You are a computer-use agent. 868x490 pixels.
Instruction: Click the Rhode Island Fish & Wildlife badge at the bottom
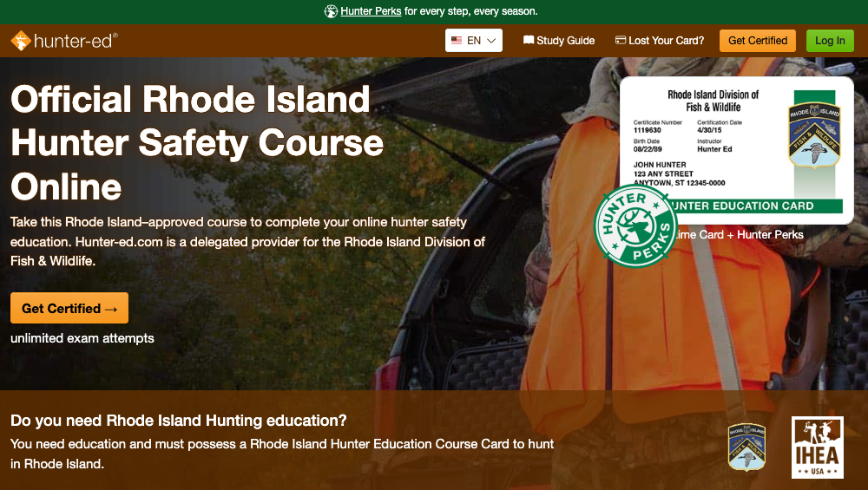tap(746, 447)
